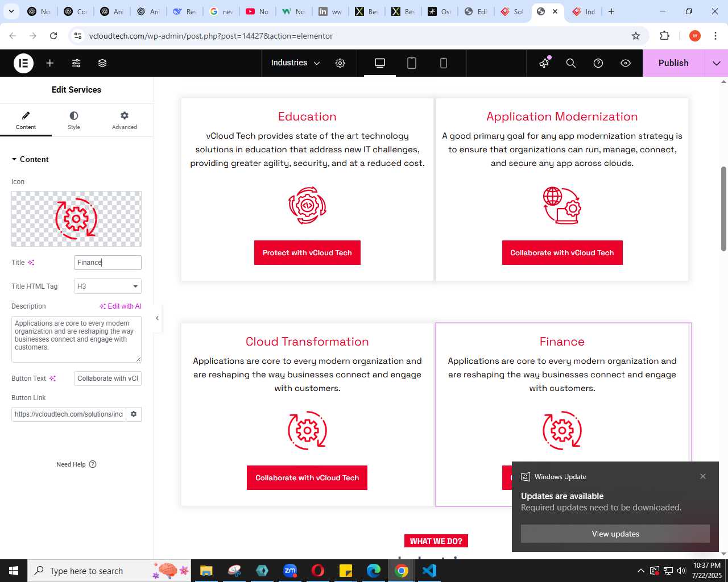Select the Application Modernization heading
The height and width of the screenshot is (582, 728).
pyautogui.click(x=562, y=117)
